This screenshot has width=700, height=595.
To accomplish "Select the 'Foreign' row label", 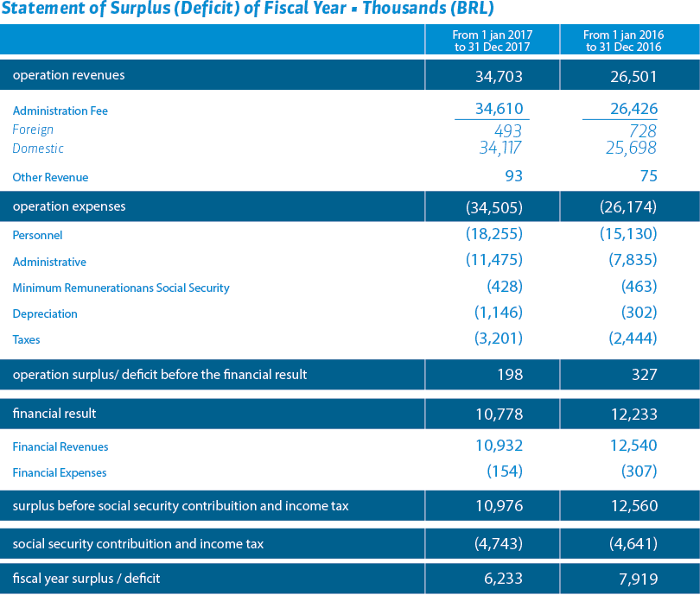I will [33, 130].
